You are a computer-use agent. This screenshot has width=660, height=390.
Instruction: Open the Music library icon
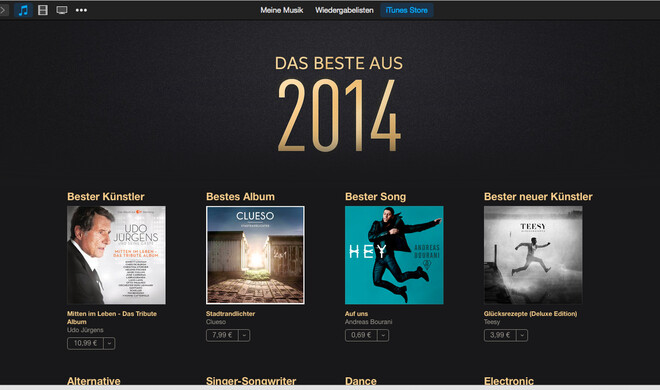point(23,10)
